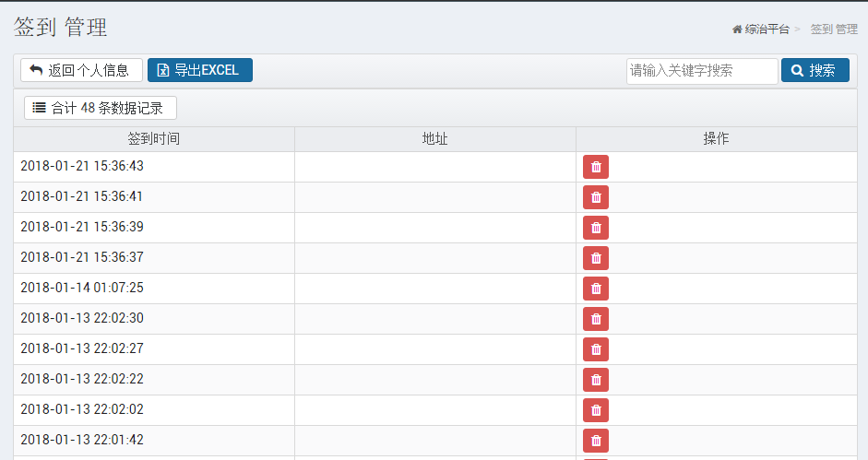The height and width of the screenshot is (460, 868).
Task: Delete the 2018-01-14 01:07:25 record
Action: [x=596, y=289]
